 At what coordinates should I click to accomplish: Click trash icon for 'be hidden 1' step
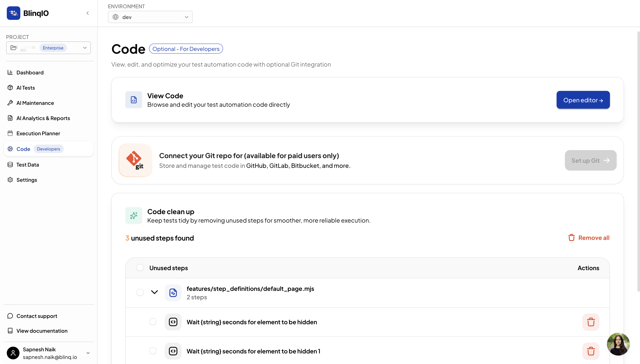coord(591,351)
